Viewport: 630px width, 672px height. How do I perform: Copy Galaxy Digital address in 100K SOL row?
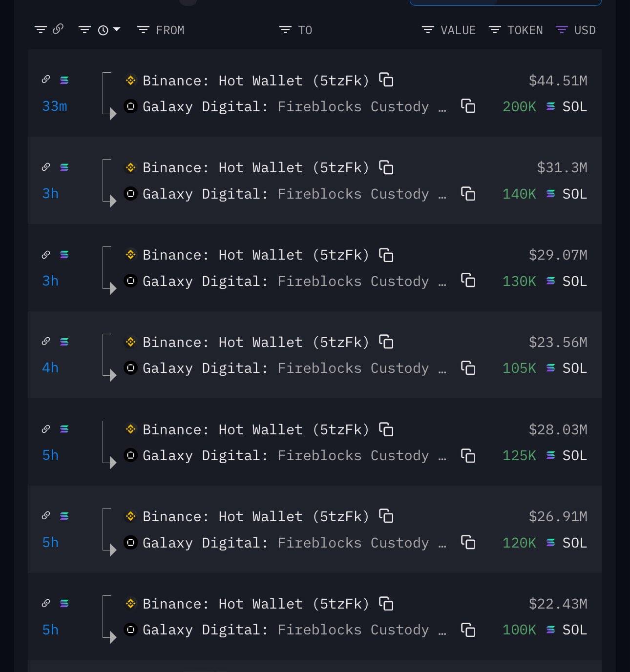pos(468,630)
